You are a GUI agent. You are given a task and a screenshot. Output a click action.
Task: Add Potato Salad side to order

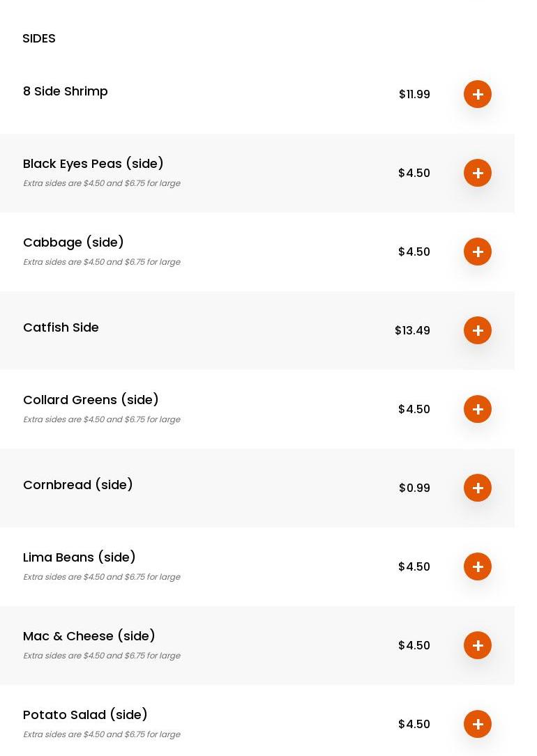pyautogui.click(x=478, y=724)
